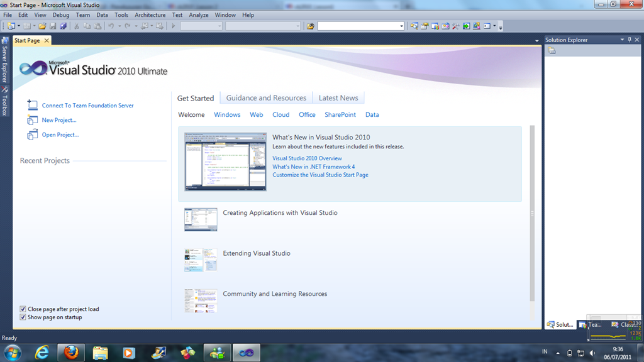Viewport: 644px width, 362px height.
Task: Toggle Close page after project load checkbox
Action: pos(23,309)
